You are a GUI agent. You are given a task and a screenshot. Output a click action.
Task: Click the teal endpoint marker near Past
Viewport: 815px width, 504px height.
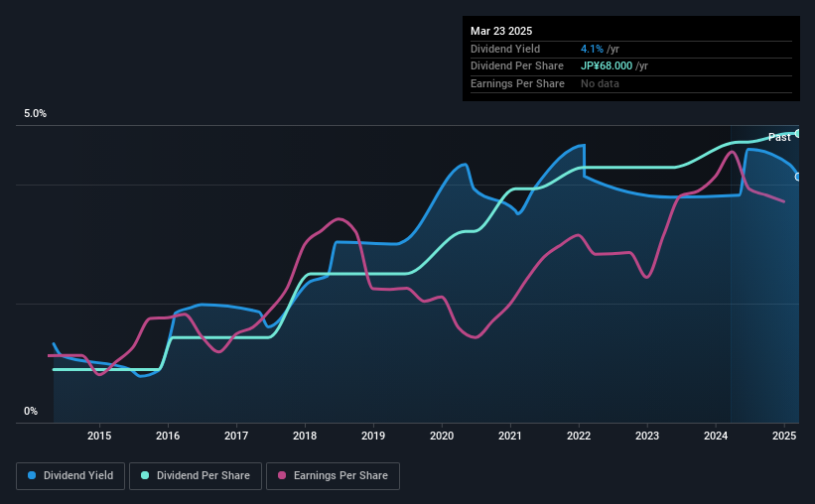(798, 134)
